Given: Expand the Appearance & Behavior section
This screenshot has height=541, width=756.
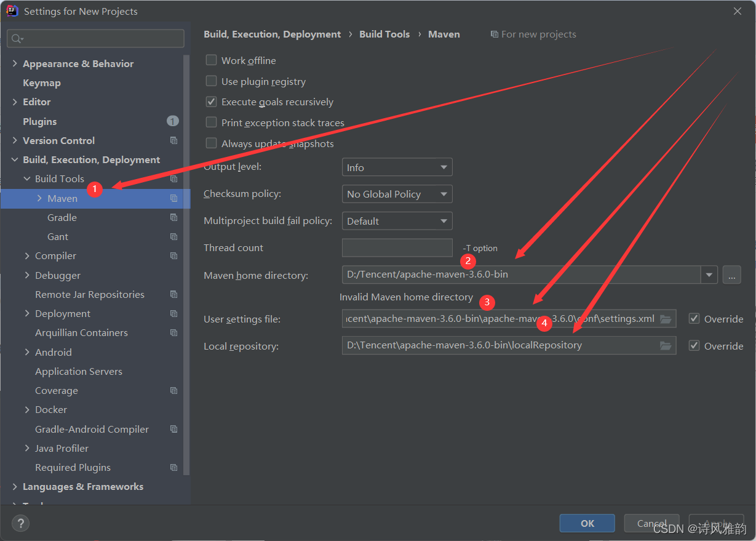Looking at the screenshot, I should (15, 63).
